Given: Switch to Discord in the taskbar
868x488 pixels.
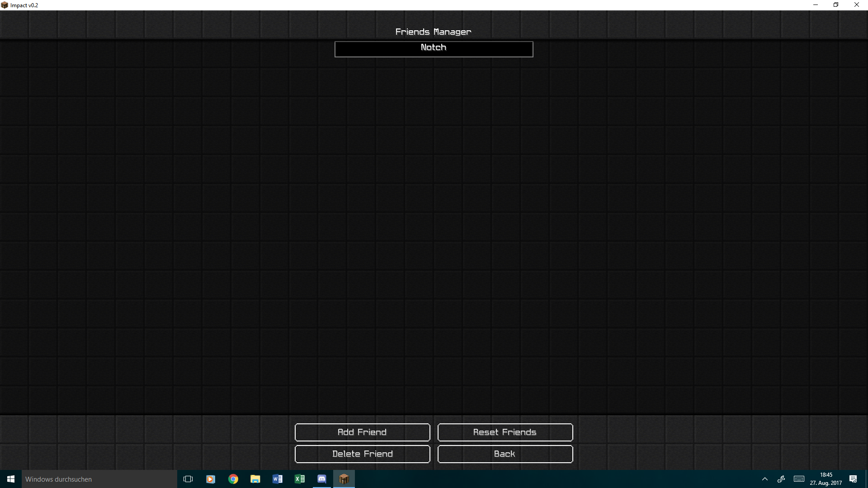Looking at the screenshot, I should pyautogui.click(x=322, y=479).
